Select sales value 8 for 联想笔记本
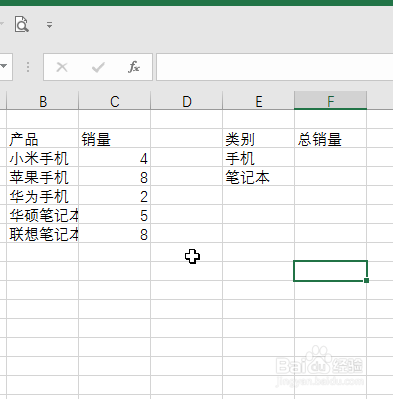The image size is (393, 399). pos(115,234)
